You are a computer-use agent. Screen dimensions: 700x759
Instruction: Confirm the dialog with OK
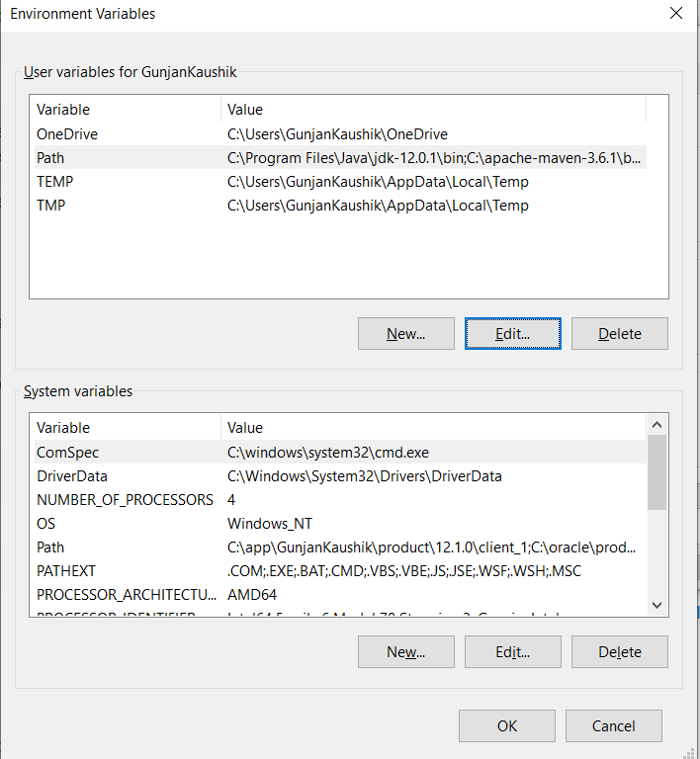[x=507, y=726]
